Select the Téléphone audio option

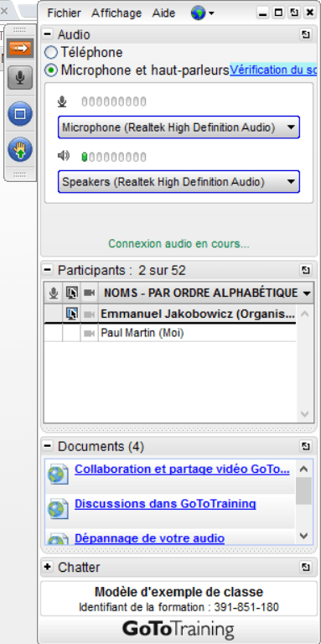pyautogui.click(x=51, y=53)
